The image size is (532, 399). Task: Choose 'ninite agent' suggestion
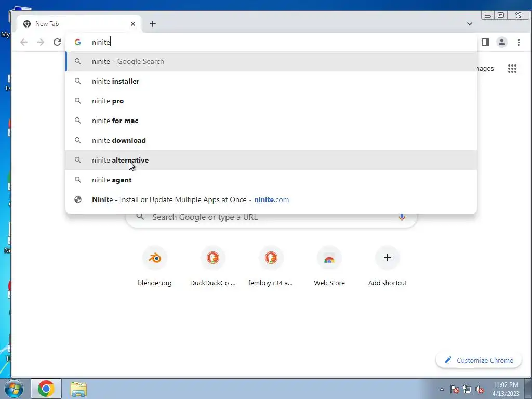pos(271,179)
